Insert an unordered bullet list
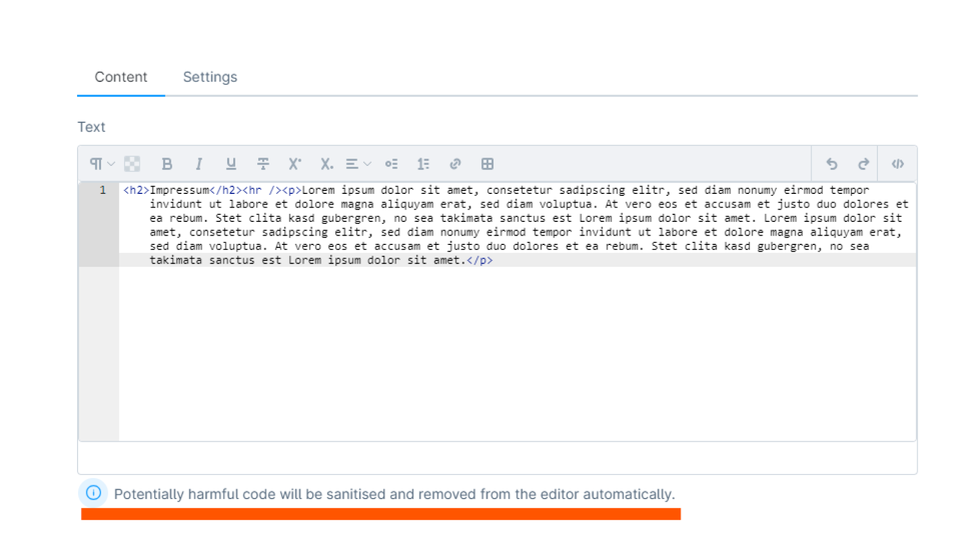Image resolution: width=980 pixels, height=551 pixels. 391,164
